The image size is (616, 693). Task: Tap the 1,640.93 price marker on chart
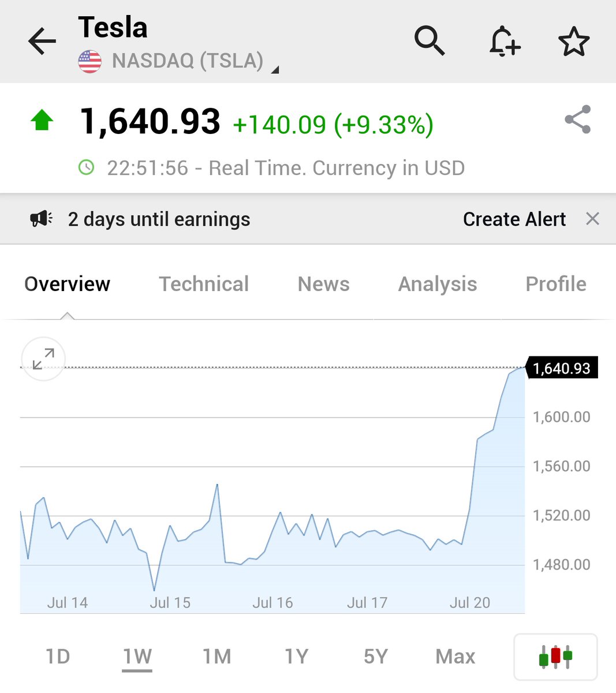pyautogui.click(x=562, y=368)
